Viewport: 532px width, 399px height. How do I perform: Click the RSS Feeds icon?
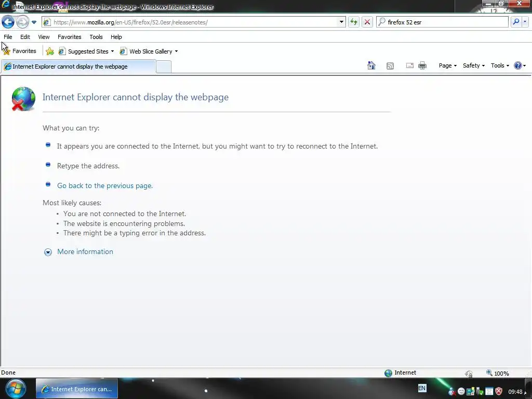coord(390,66)
